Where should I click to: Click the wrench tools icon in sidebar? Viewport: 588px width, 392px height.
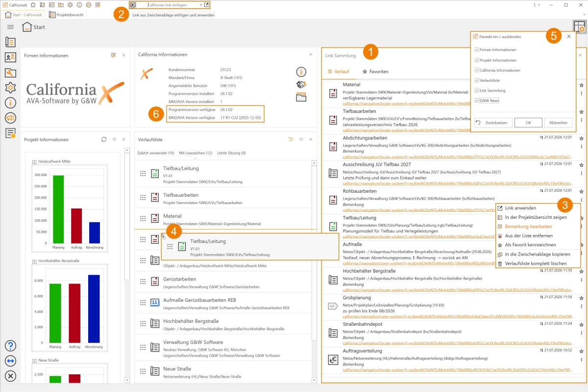pyautogui.click(x=10, y=73)
